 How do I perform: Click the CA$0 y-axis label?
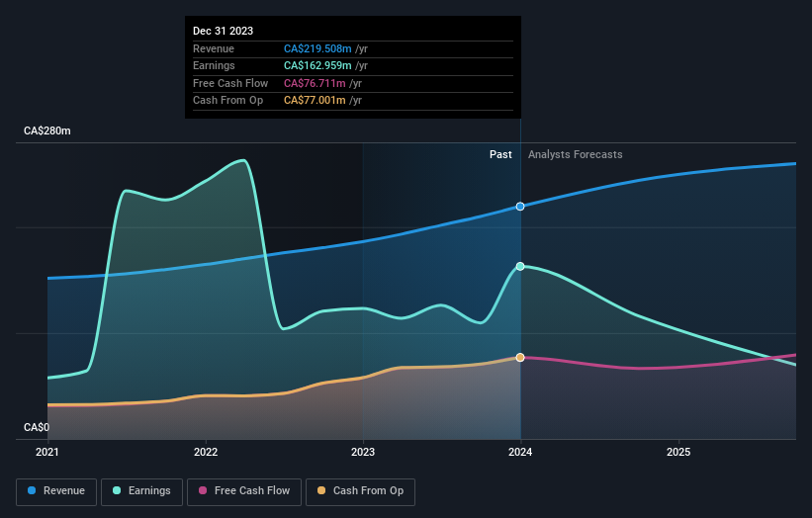coord(37,427)
